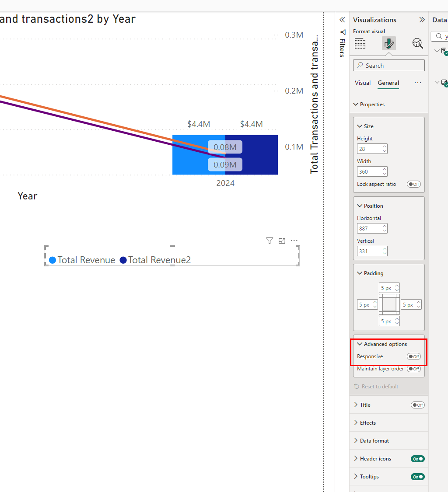Screen dimensions: 448x492
Task: Toggle Lock aspect ratio switch
Action: [x=414, y=184]
